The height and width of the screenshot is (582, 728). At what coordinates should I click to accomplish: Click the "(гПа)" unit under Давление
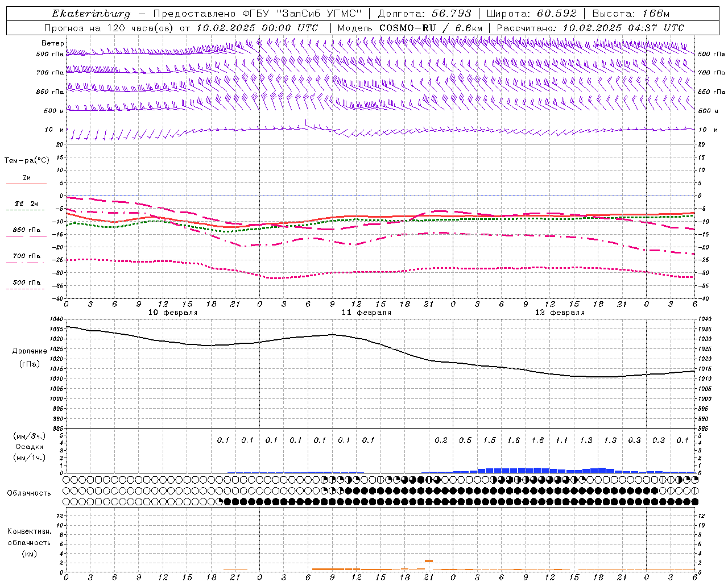(x=30, y=364)
